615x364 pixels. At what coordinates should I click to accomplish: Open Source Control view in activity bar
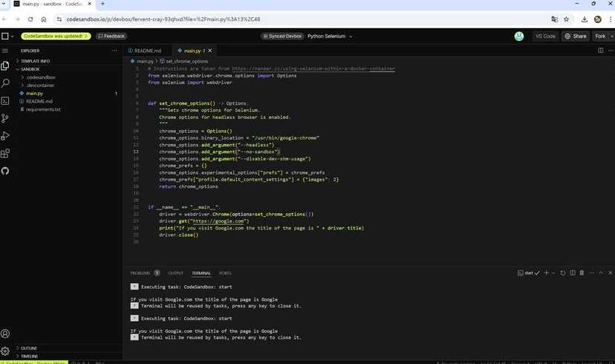(5, 118)
